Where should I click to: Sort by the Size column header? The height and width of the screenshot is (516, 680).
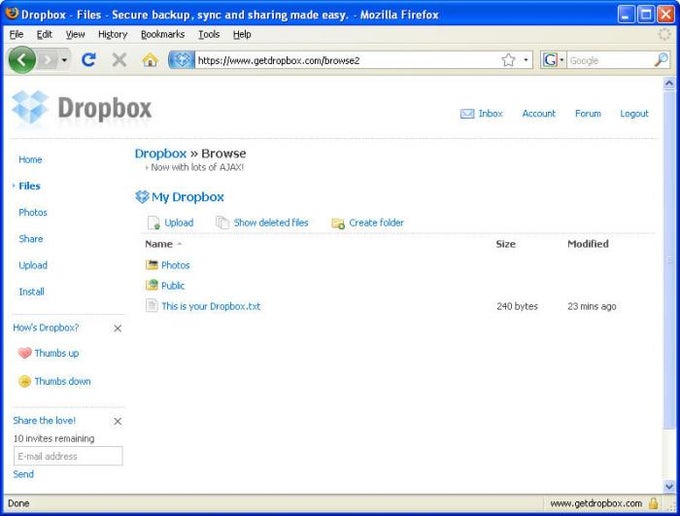[506, 244]
